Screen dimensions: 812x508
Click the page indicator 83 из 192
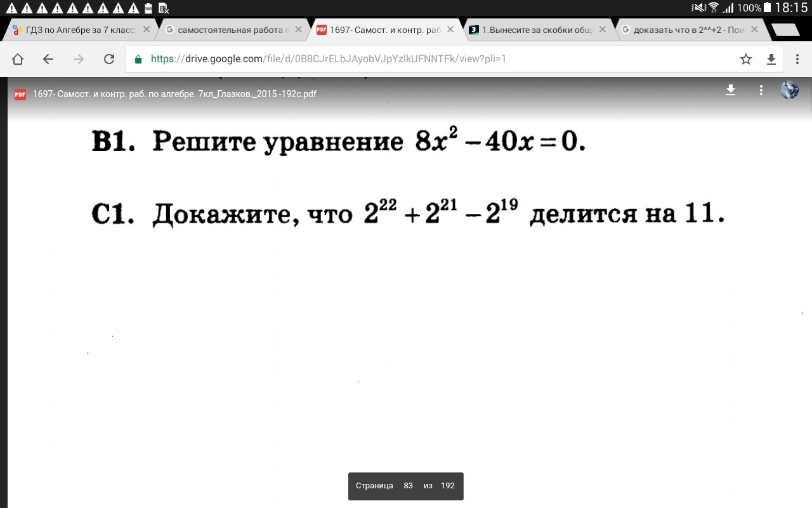pyautogui.click(x=405, y=486)
